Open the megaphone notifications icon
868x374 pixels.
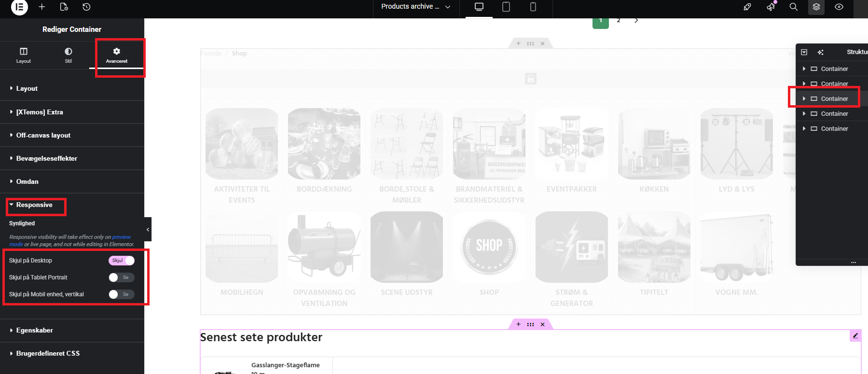coord(771,7)
